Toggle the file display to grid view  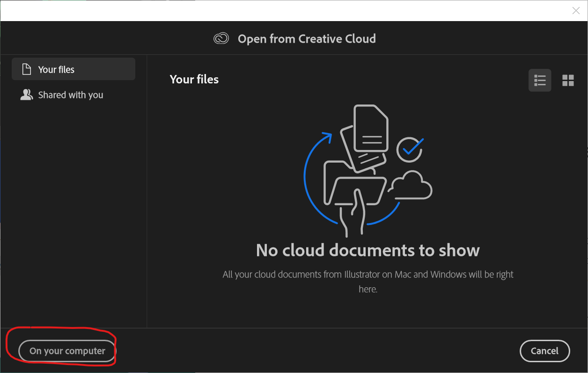click(568, 80)
